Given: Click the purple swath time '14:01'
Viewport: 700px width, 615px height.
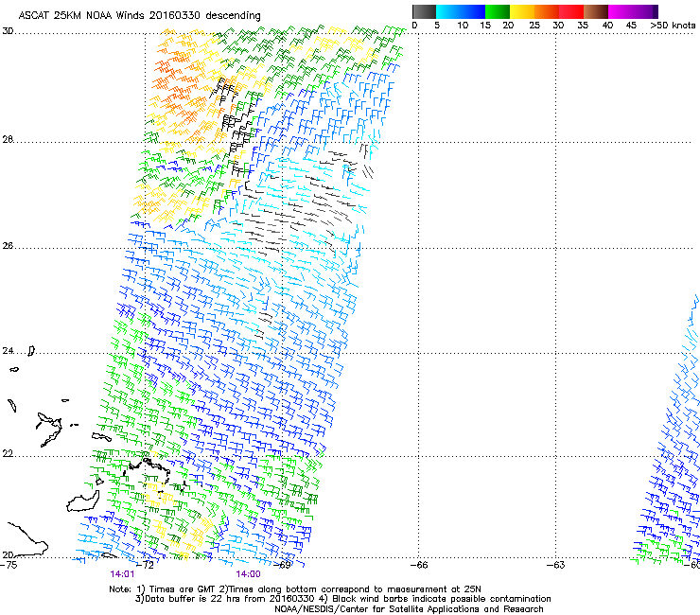Looking at the screenshot, I should (122, 574).
